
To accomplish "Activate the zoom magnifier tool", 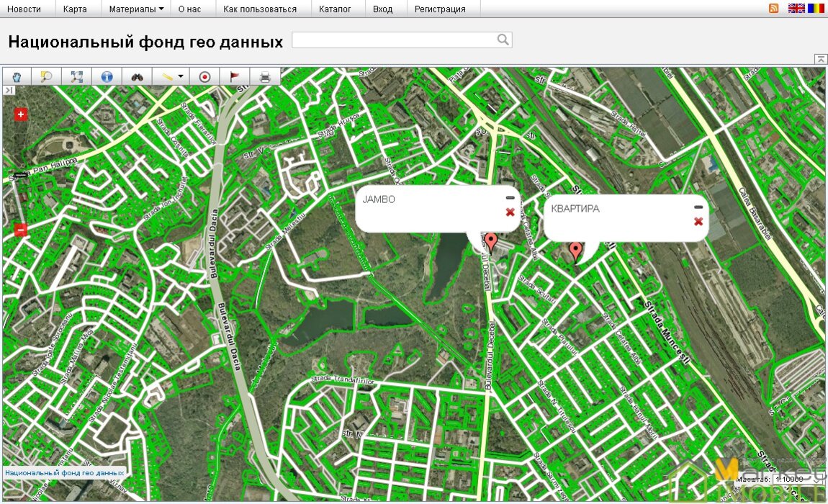I will (47, 76).
